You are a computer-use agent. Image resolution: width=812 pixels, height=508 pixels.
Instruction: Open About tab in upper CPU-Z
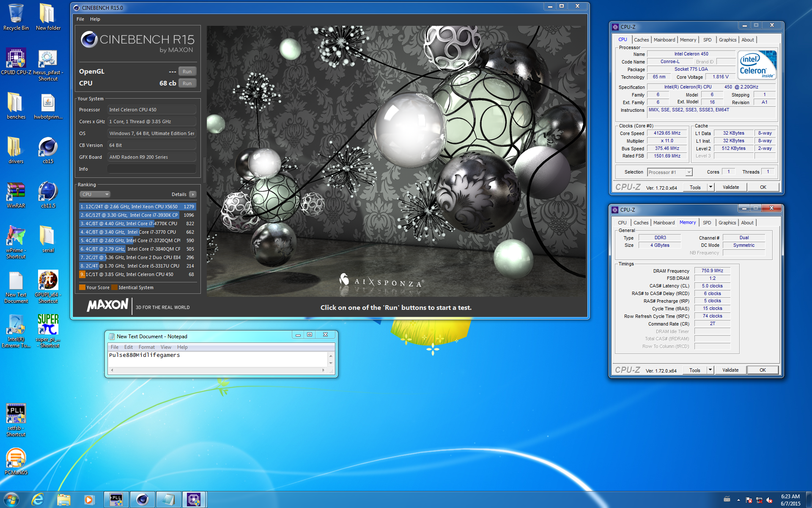pyautogui.click(x=748, y=40)
